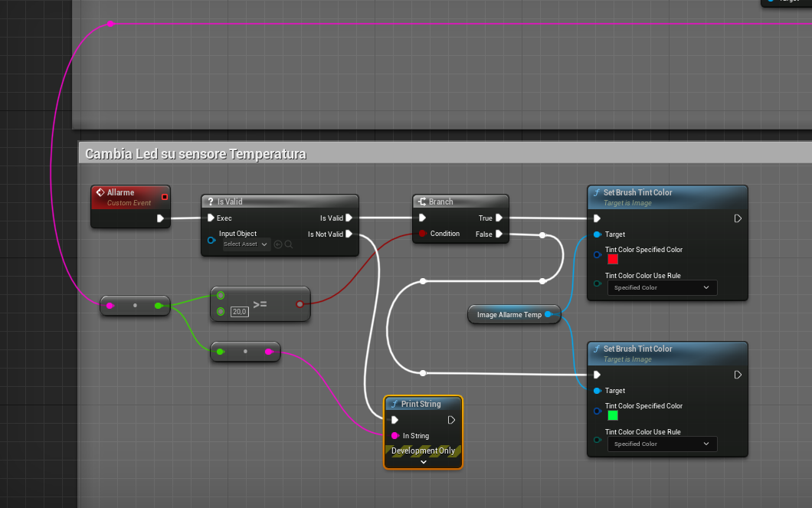Click the Tint Color Color Use Rule pin on lower node
Screen dimensions: 812x508
(597, 440)
